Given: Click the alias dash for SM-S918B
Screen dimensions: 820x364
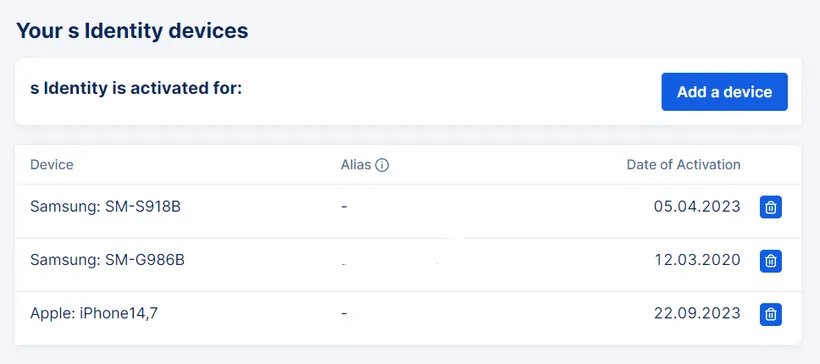Looking at the screenshot, I should point(344,207).
